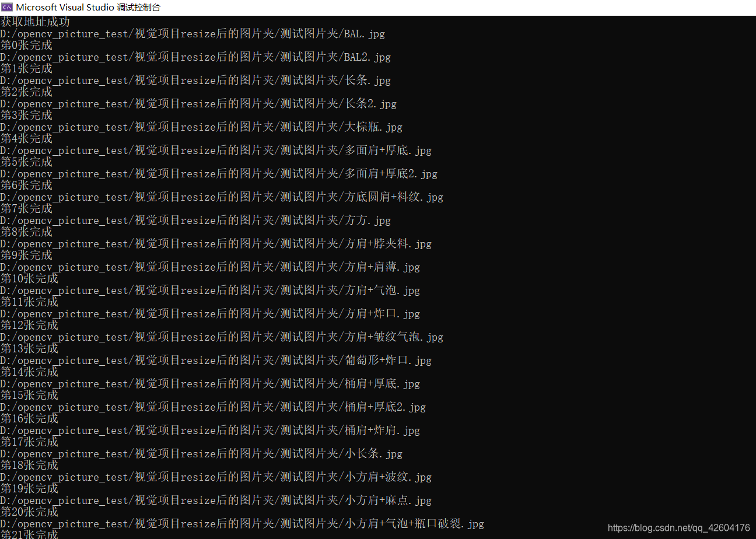Select the path line ending in /小长条.jpg

[201, 454]
